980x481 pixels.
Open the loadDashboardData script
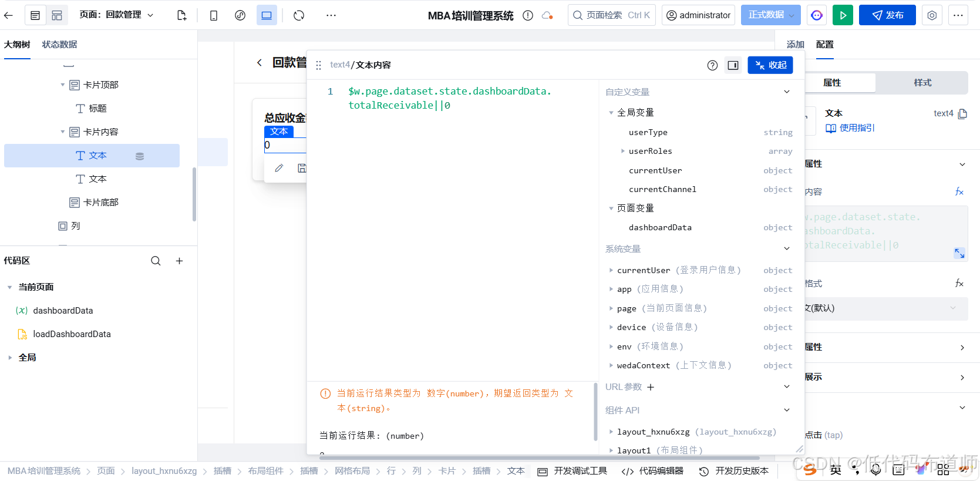[x=72, y=334]
